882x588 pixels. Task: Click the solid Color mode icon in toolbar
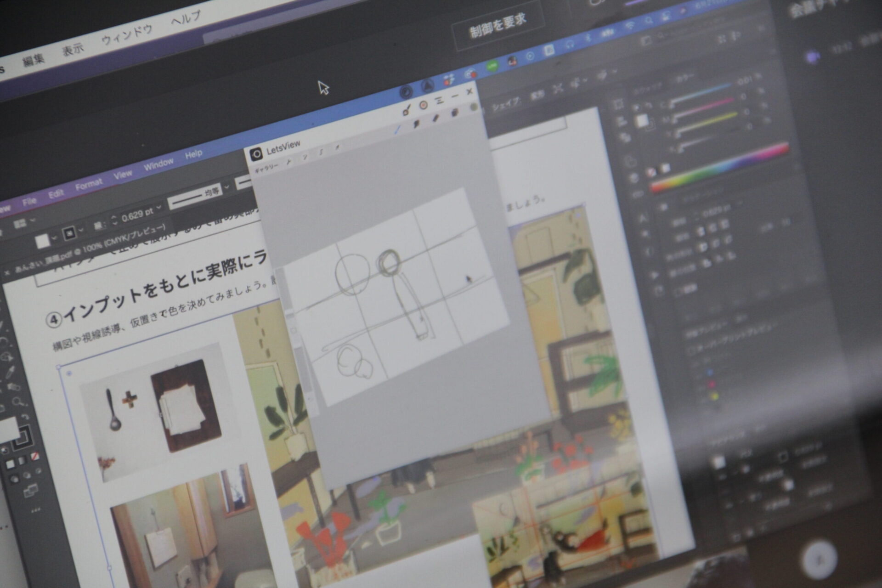click(10, 464)
